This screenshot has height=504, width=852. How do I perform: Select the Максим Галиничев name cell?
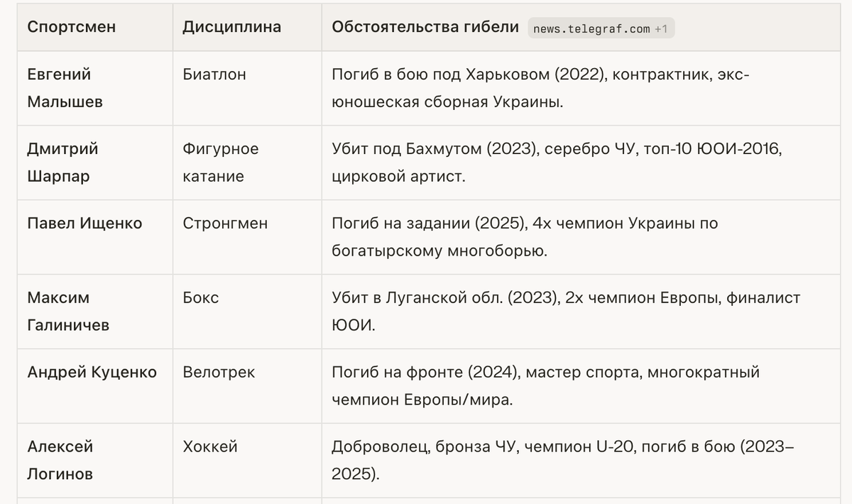pos(68,312)
